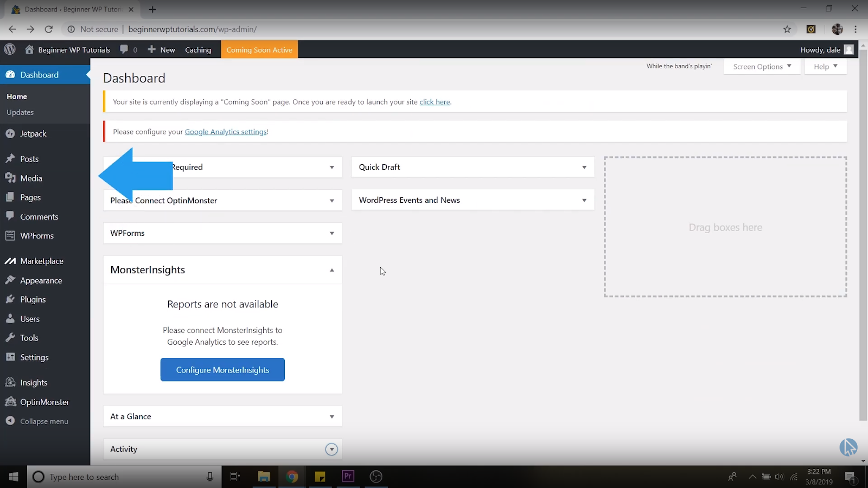
Task: Expand the Please Connect OptinMonster widget
Action: coord(332,201)
